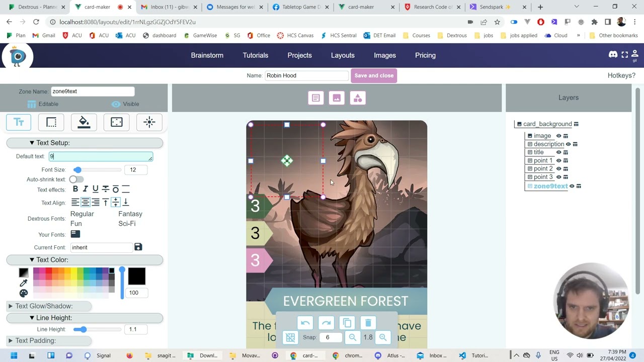Align text to the left

pos(75,202)
